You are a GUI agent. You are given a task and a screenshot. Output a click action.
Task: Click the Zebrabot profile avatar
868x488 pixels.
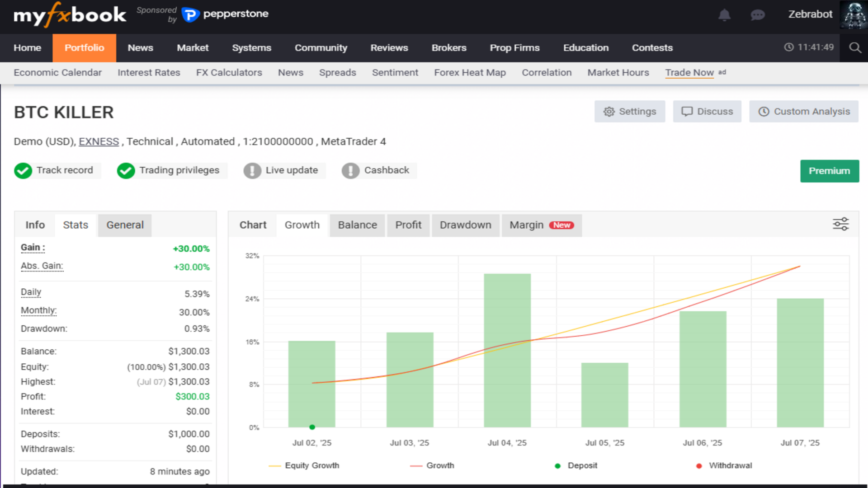click(853, 15)
